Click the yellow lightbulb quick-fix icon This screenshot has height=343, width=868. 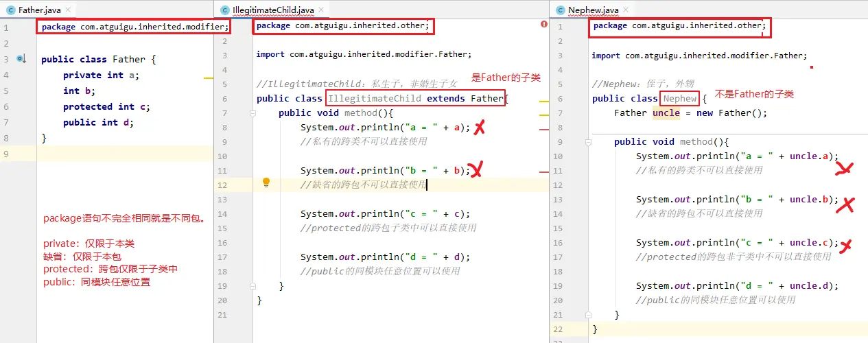coord(266,182)
